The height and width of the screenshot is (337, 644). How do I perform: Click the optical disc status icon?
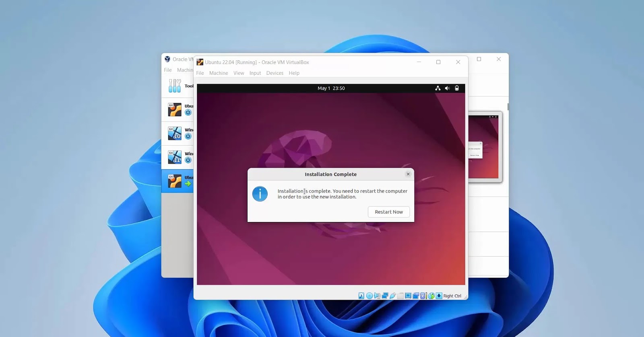pos(369,296)
